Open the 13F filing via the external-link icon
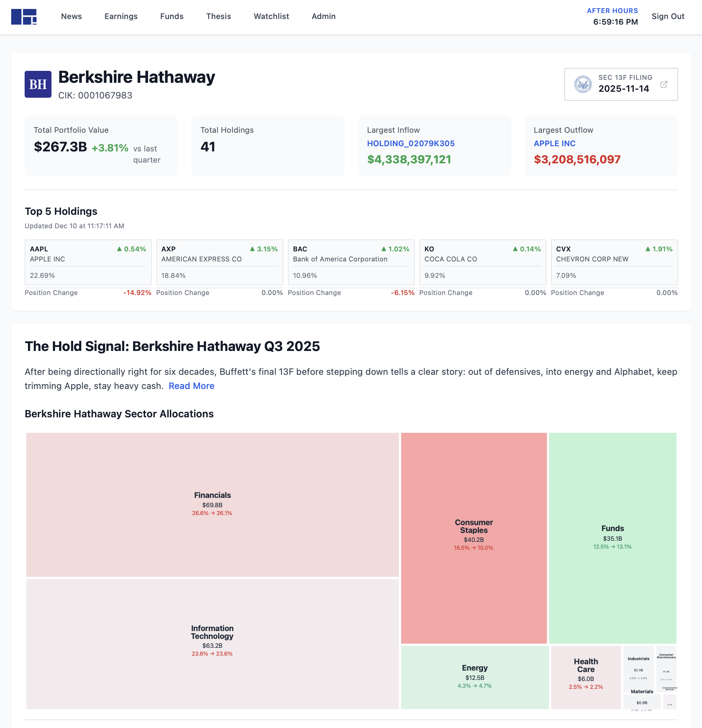Viewport: 702px width, 728px height. tap(664, 85)
